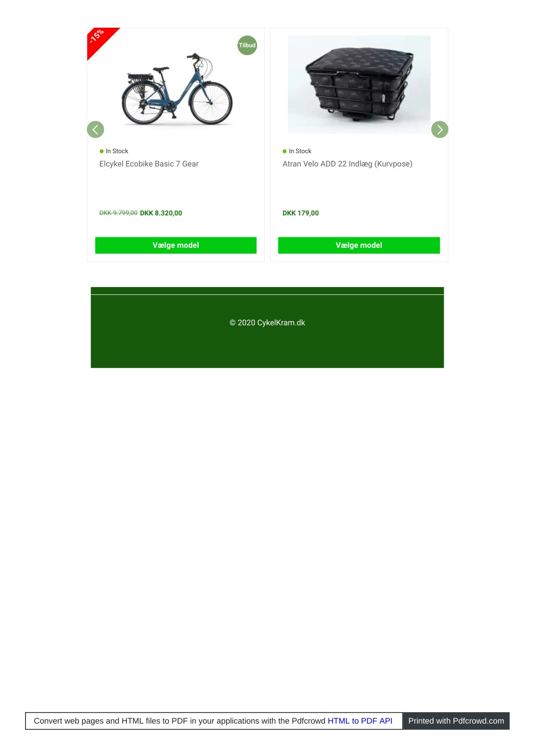
Task: Click the previous carousel arrow
Action: coord(95,129)
